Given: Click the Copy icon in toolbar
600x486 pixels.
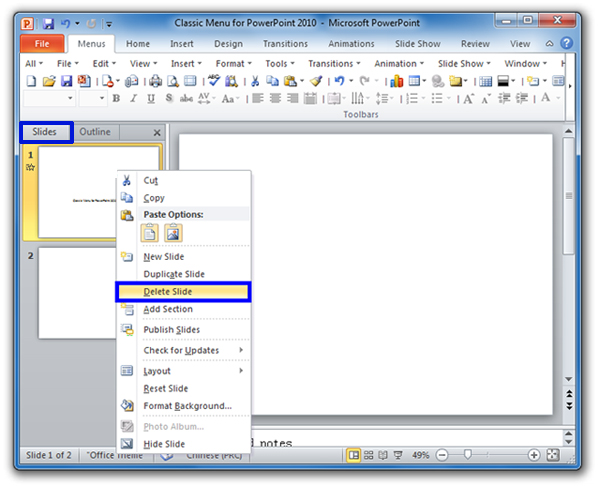Looking at the screenshot, I should click(x=272, y=81).
